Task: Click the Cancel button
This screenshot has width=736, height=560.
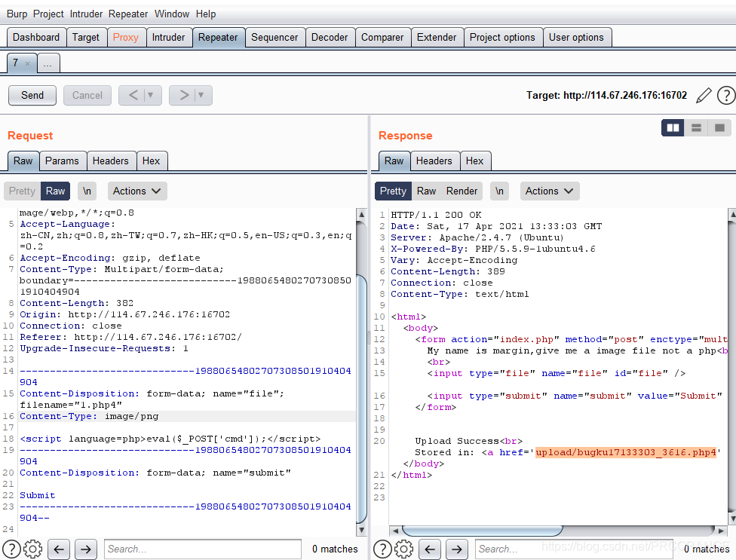Action: (x=87, y=95)
